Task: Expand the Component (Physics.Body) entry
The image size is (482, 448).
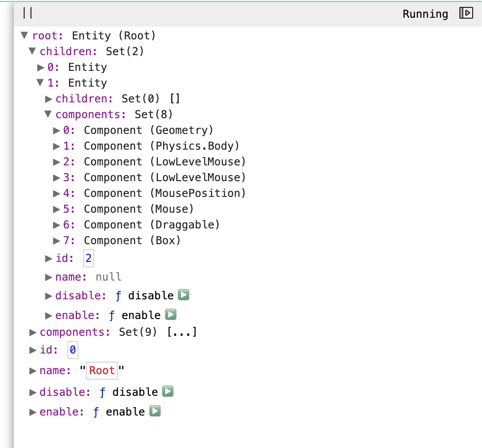Action: coord(57,146)
